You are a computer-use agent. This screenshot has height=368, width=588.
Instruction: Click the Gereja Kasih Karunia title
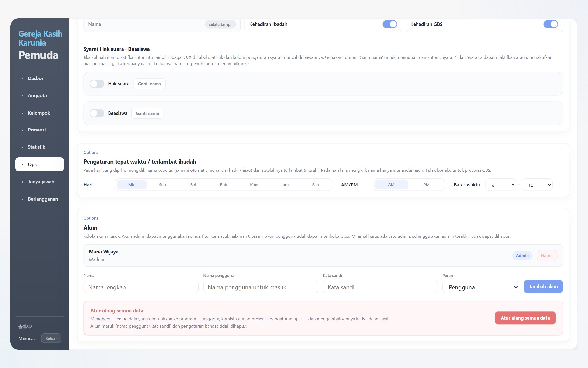40,38
